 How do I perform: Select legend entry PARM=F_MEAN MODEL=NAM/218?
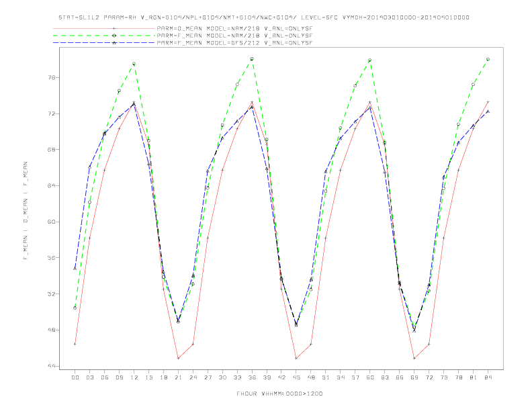(234, 36)
